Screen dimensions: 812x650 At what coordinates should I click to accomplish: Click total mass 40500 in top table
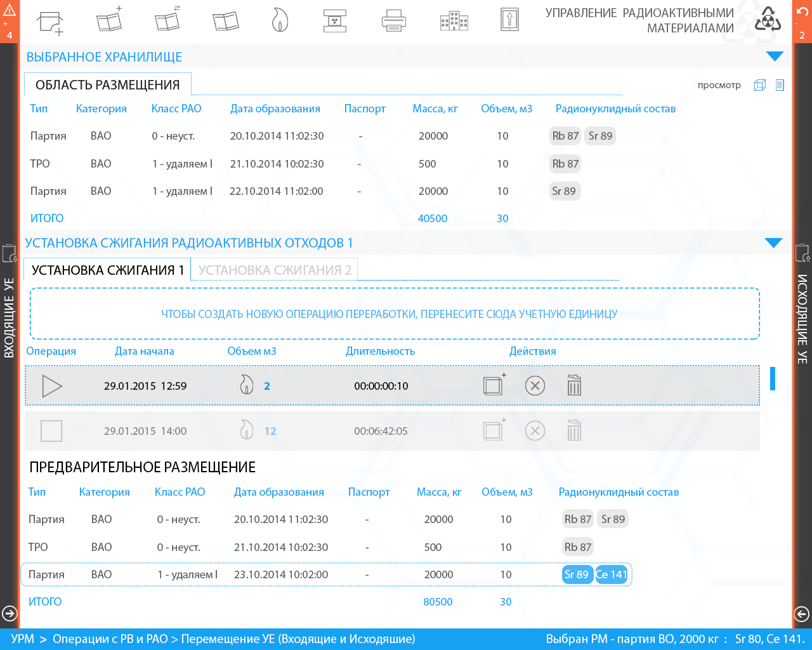tap(433, 218)
